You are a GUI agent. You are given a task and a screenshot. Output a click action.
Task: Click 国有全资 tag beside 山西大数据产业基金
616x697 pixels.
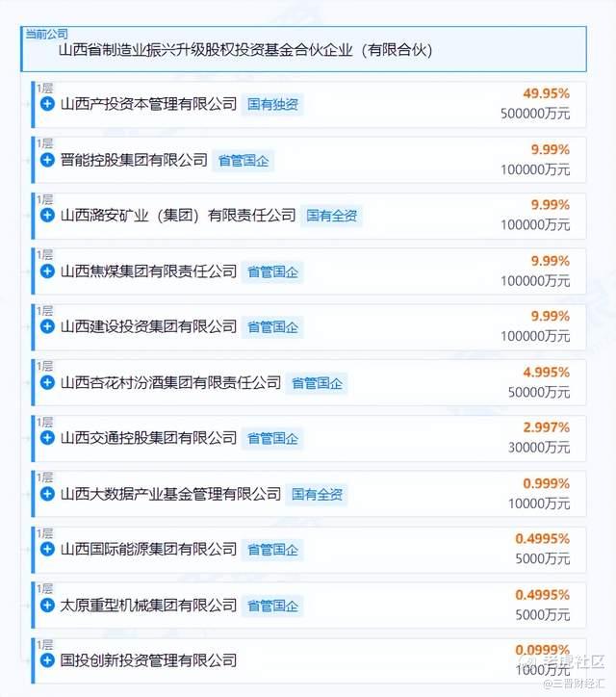click(x=317, y=494)
